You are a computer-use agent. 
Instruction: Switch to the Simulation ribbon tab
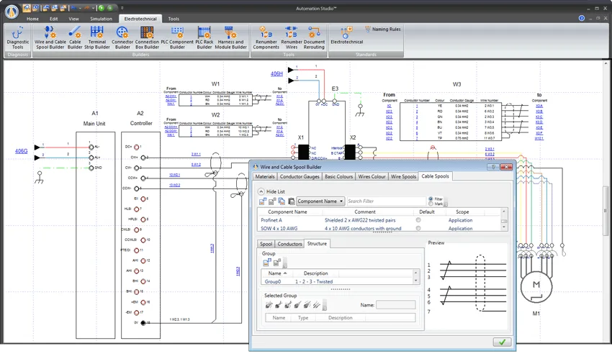coord(101,19)
